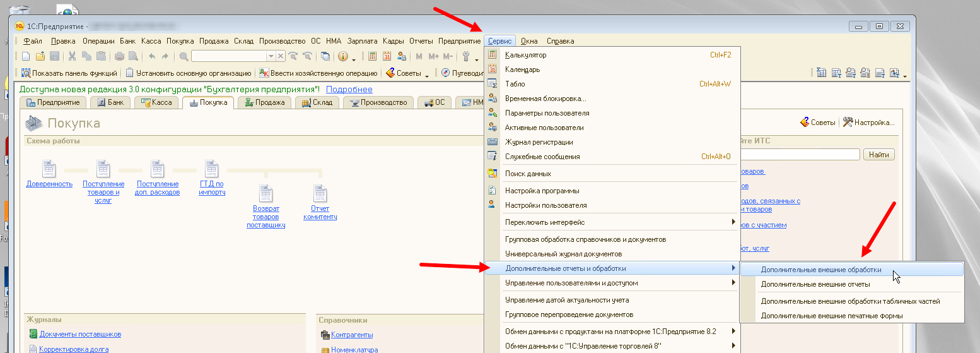The width and height of the screenshot is (980, 353).
Task: Switch to the Склад tab
Action: pos(317,102)
